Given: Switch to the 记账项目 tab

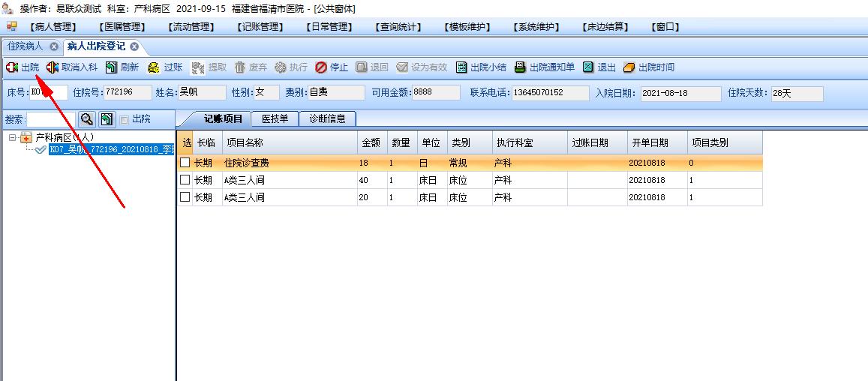Looking at the screenshot, I should click(x=223, y=118).
